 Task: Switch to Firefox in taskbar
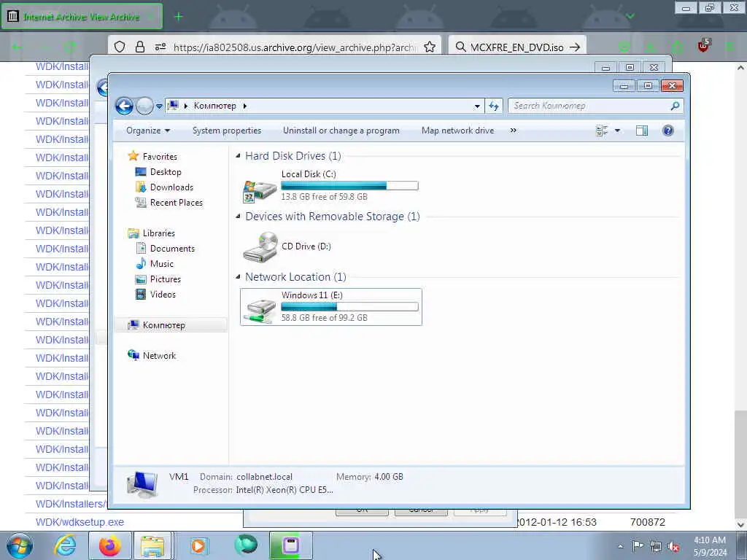point(109,545)
